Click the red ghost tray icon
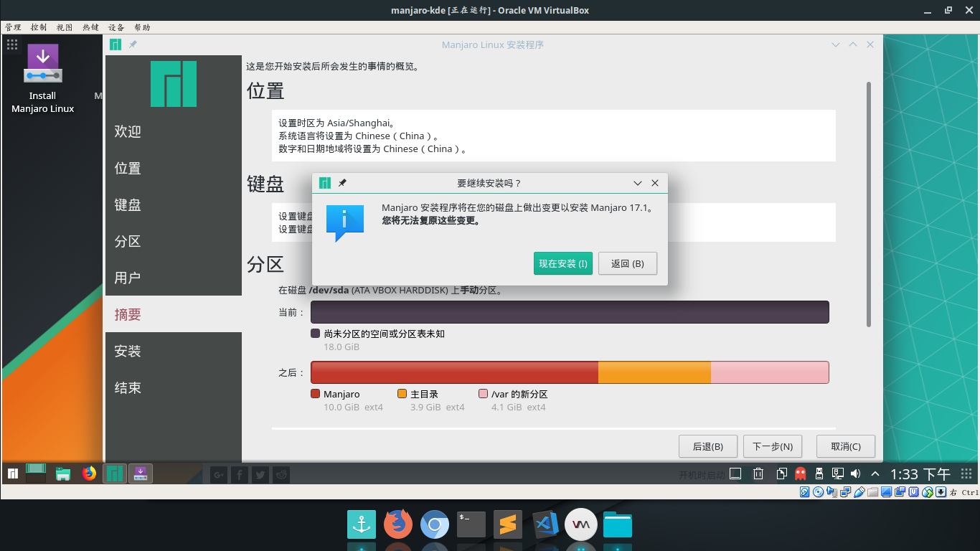Image resolution: width=980 pixels, height=551 pixels. tap(801, 474)
